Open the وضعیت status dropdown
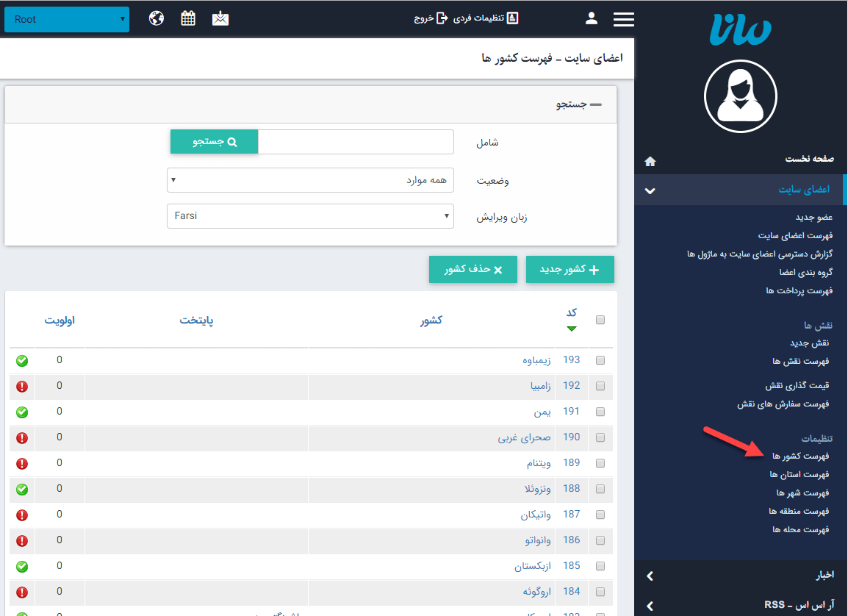The width and height of the screenshot is (848, 616). [310, 180]
